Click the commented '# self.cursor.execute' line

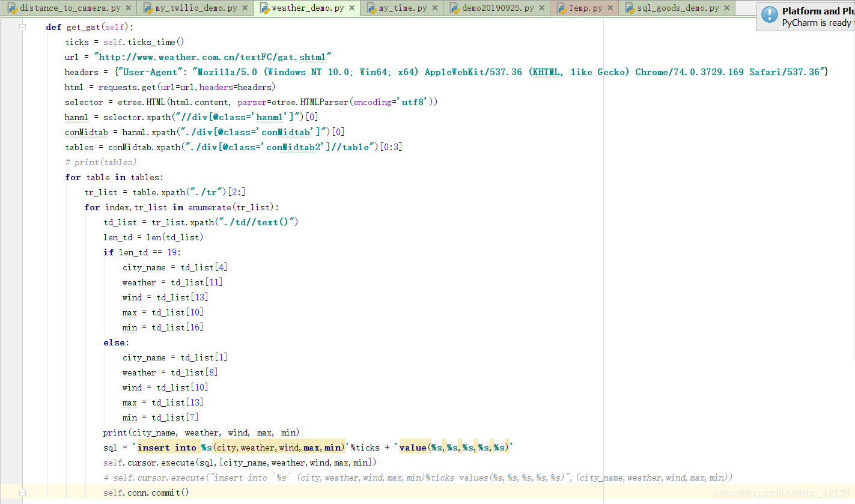coord(418,478)
